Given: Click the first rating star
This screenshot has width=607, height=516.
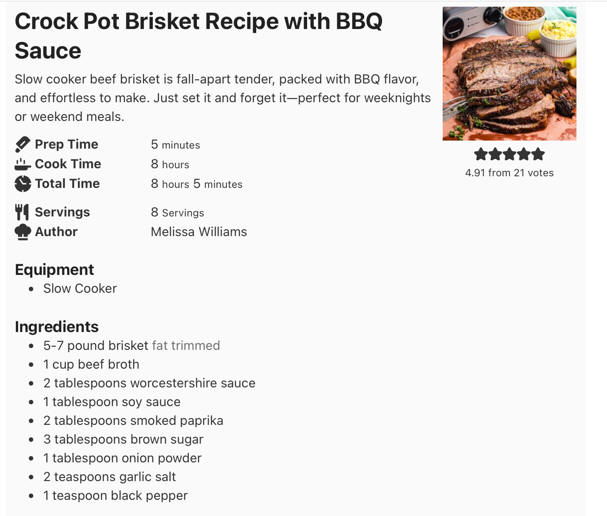Looking at the screenshot, I should pyautogui.click(x=481, y=154).
